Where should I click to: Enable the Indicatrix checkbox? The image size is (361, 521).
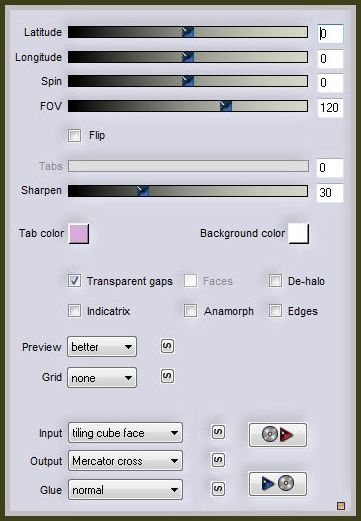tap(74, 311)
